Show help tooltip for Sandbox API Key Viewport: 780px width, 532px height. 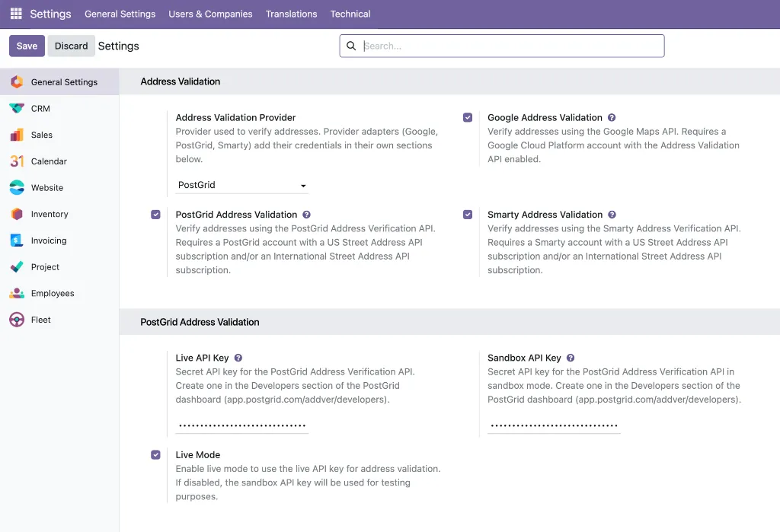coord(571,358)
